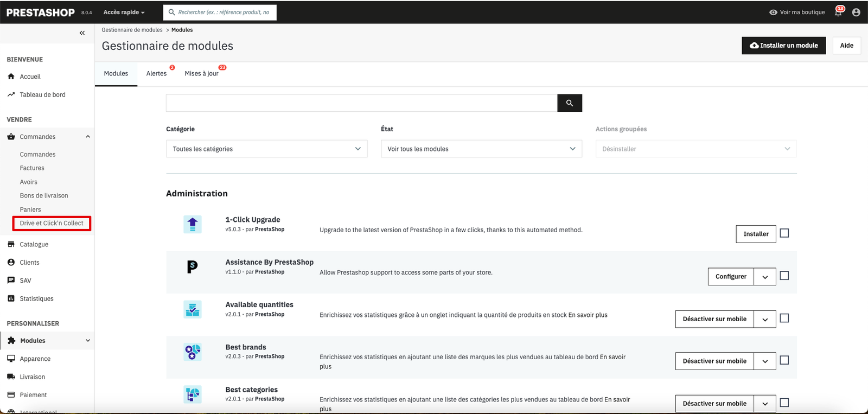
Task: Click in the top Rechercher search field
Action: (x=220, y=12)
